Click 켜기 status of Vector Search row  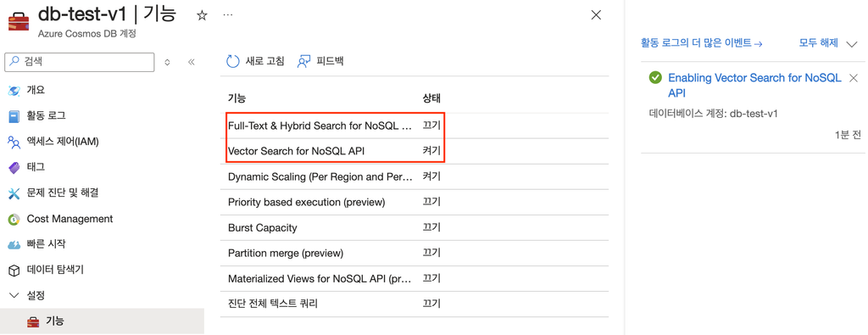coord(431,151)
